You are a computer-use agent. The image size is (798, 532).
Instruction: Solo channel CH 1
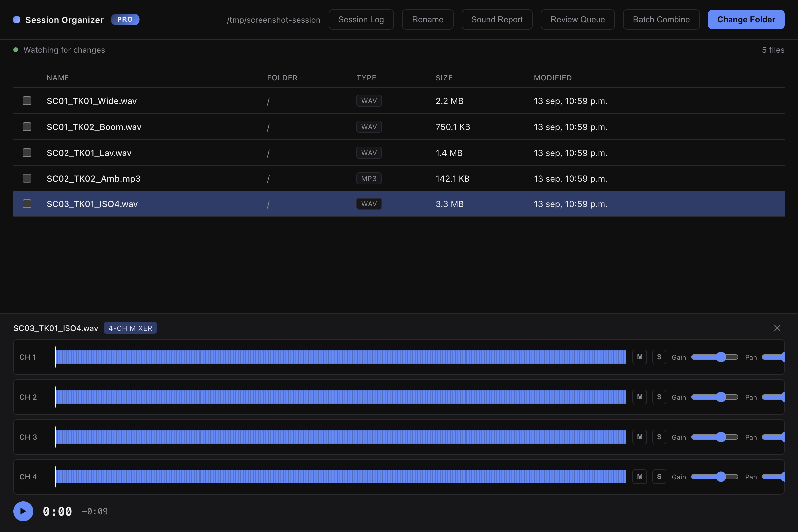[x=659, y=357]
